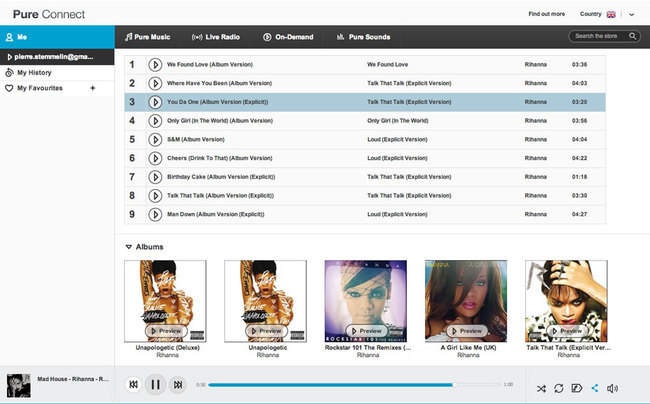Play track 1 We Found Love
Viewport: 650px width, 404px height.
pos(155,65)
